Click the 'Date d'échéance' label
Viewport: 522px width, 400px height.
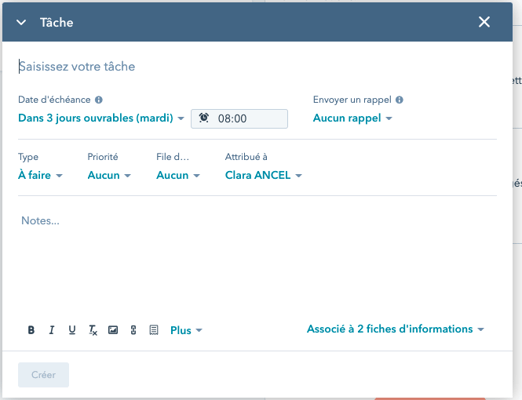coord(54,100)
